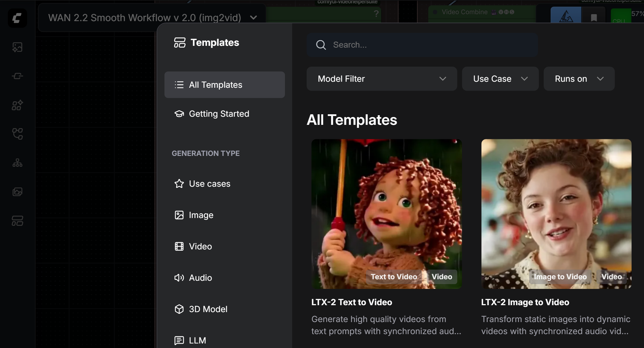Click the bookmark icon in top toolbar

[x=594, y=18]
